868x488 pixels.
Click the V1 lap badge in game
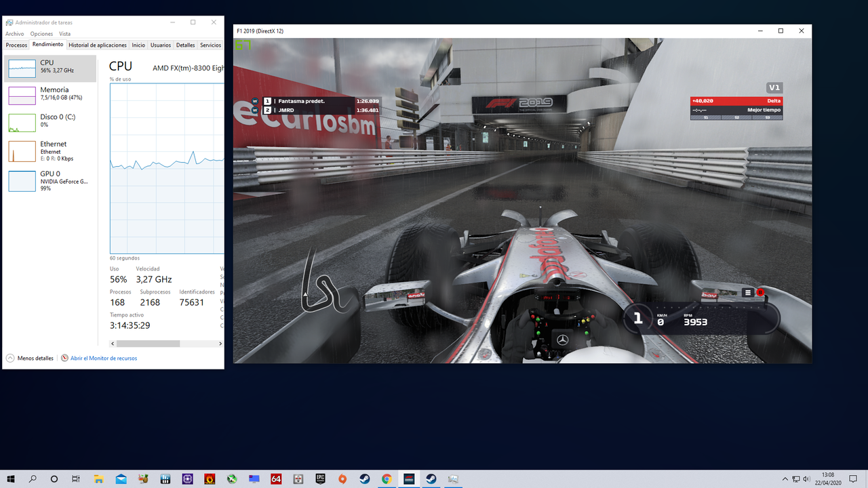tap(774, 87)
